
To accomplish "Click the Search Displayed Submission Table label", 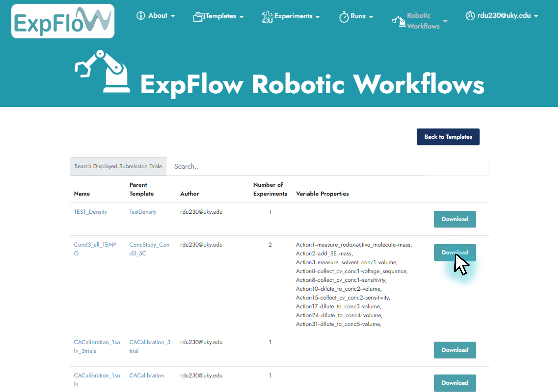I will pos(118,166).
